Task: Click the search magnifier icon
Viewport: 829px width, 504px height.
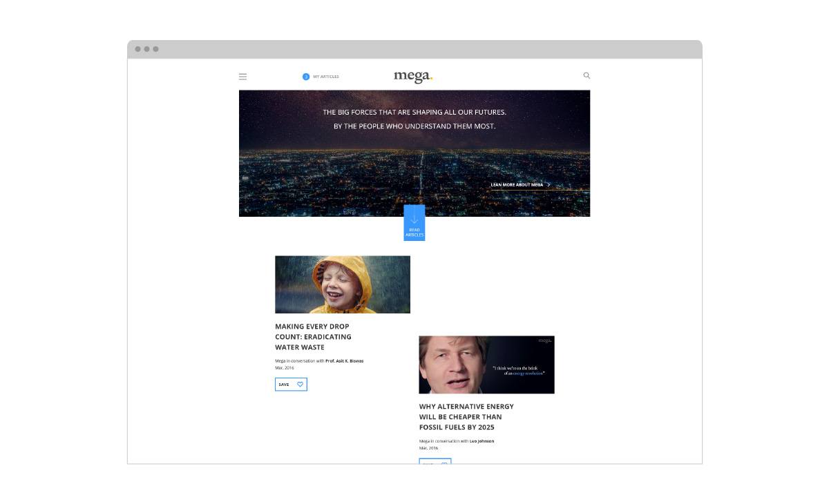Action: 587,76
